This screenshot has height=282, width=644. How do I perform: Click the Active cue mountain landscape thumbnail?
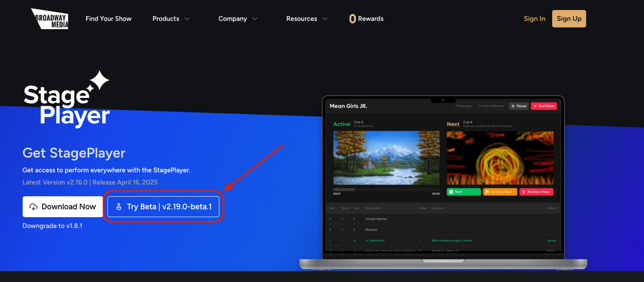point(386,158)
